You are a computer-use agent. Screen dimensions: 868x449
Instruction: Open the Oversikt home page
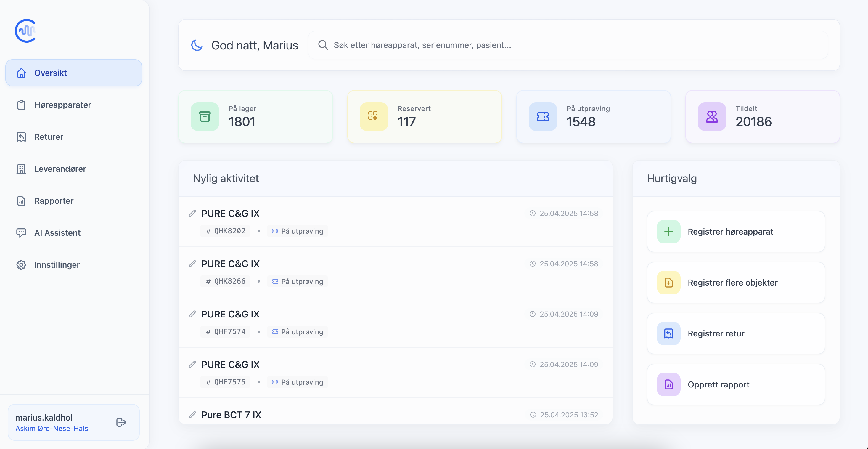pos(73,73)
